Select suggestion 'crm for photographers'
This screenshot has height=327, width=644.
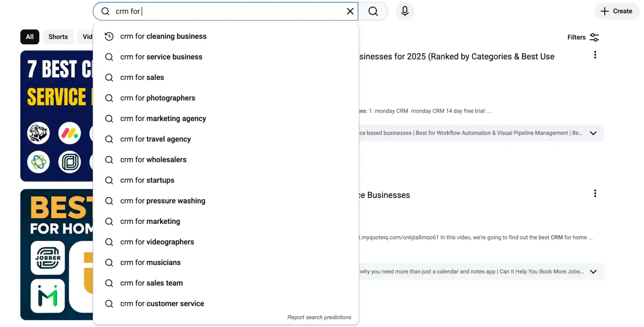click(158, 98)
